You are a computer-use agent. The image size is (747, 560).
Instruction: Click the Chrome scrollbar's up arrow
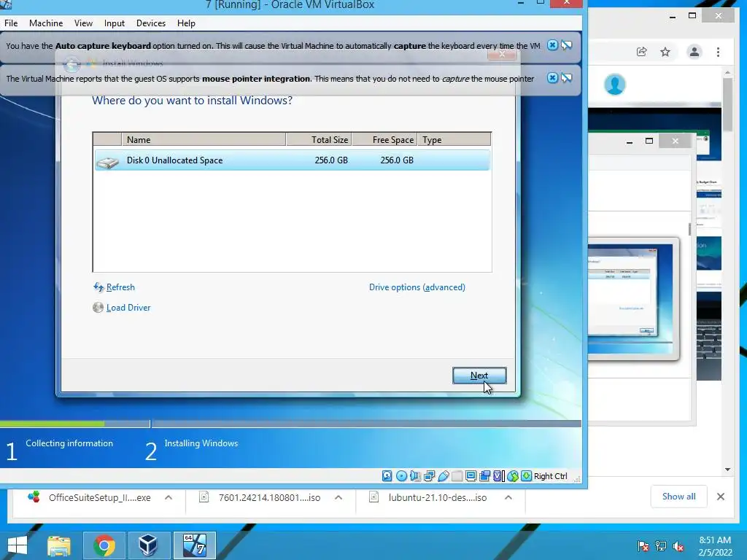click(727, 72)
